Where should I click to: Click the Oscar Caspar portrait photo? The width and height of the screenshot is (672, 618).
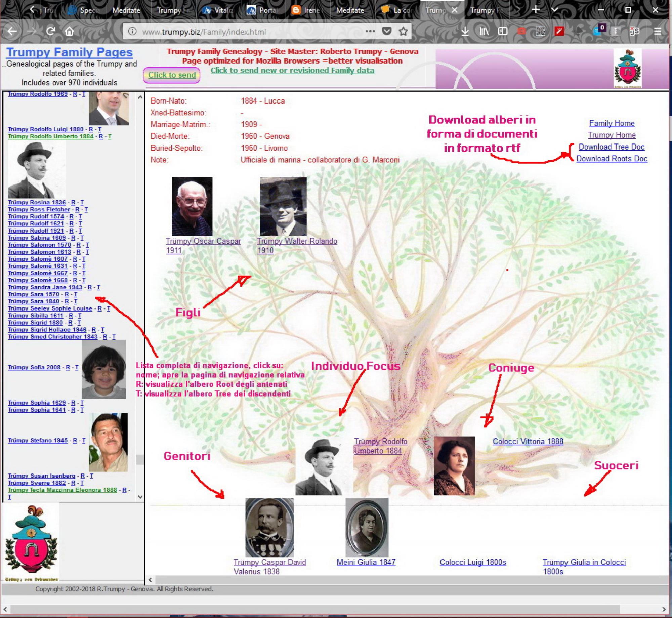point(192,206)
